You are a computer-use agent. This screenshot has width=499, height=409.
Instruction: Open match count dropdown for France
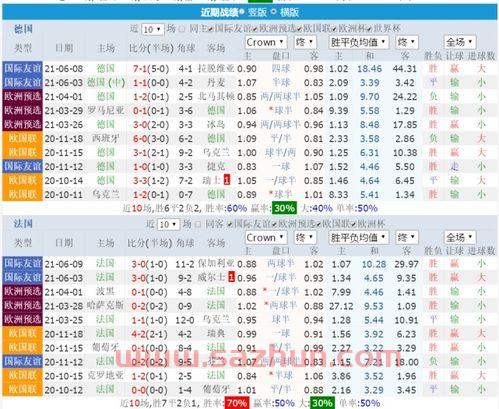pyautogui.click(x=168, y=225)
